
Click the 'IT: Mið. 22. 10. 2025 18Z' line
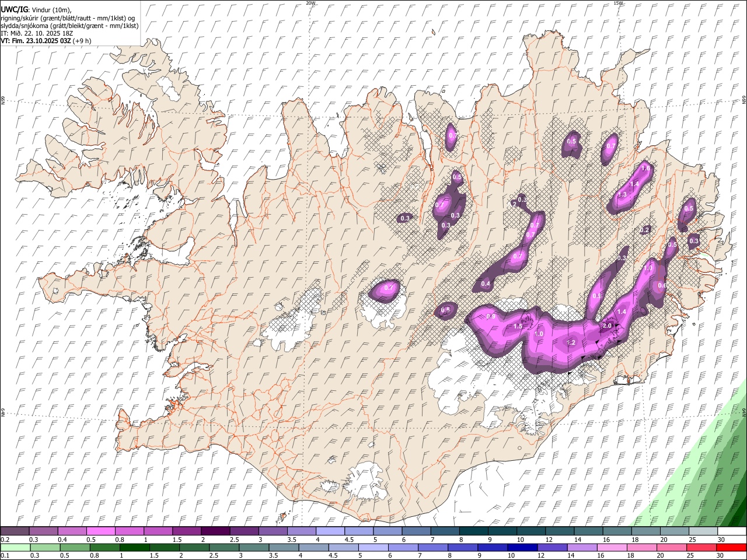36,33
